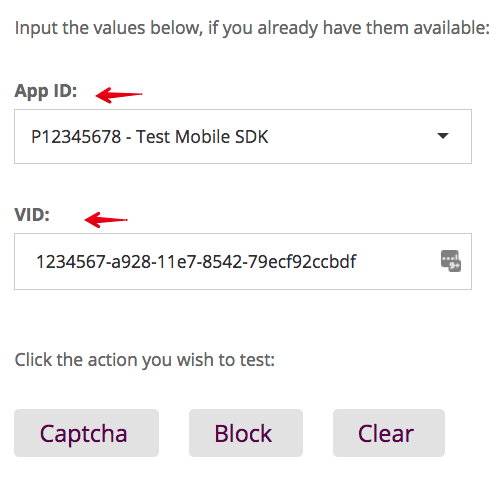Focus the VID text input field
This screenshot has height=477, width=503.
(x=243, y=261)
